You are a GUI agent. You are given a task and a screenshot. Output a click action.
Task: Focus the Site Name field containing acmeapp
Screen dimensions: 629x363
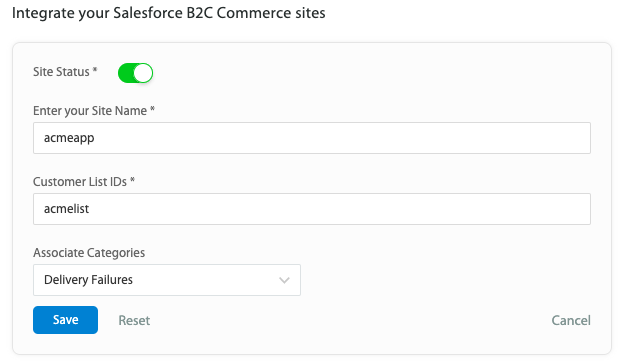tap(312, 138)
